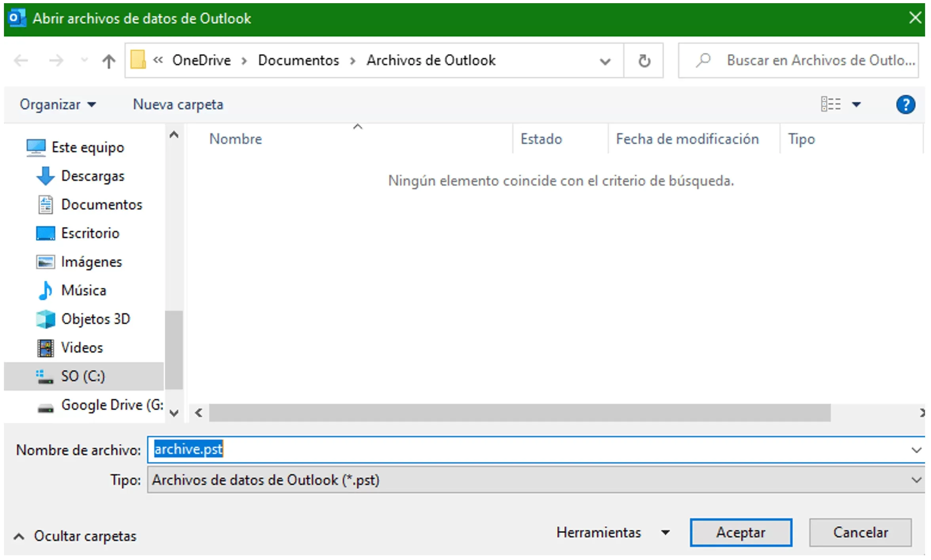Navigate up one folder level
This screenshot has height=560, width=931.
click(x=108, y=61)
